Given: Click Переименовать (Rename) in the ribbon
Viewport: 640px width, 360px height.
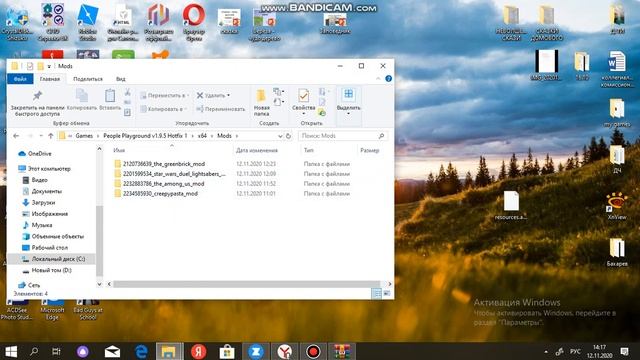Looking at the screenshot, I should (x=221, y=109).
